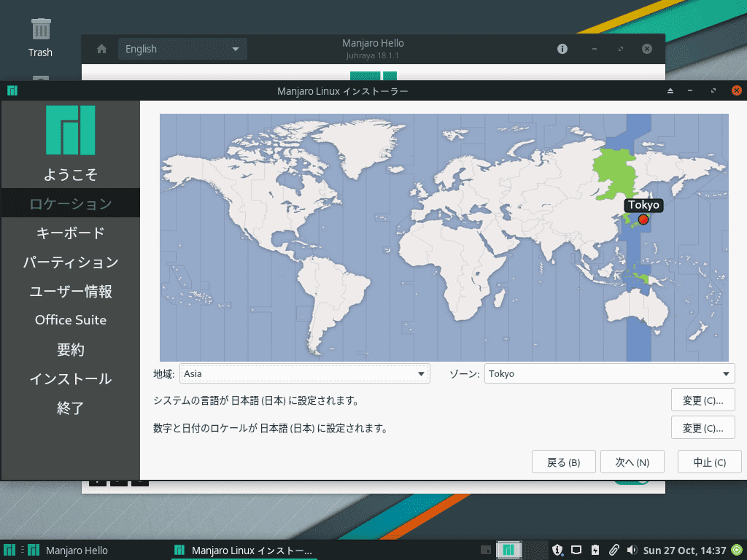Click the home icon in Manjaro Hello
The height and width of the screenshot is (560, 747).
click(x=102, y=49)
